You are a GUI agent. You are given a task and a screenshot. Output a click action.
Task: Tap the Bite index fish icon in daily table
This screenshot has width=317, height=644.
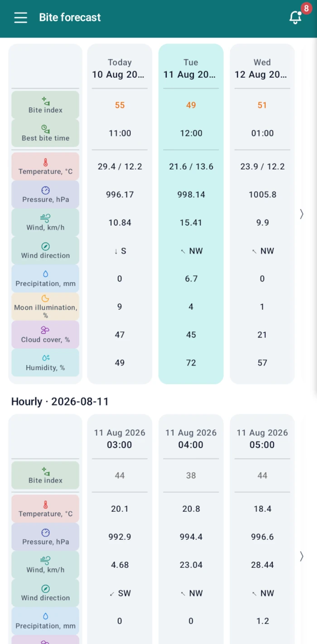point(45,101)
